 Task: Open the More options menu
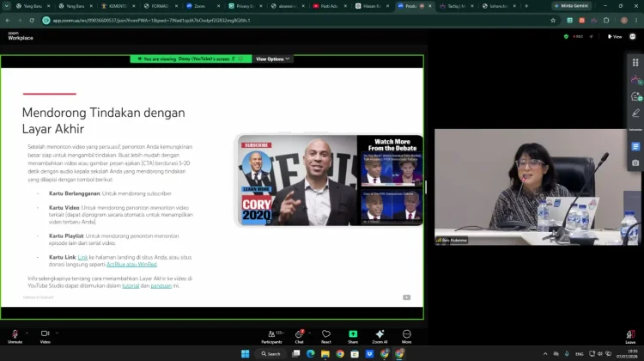point(407,336)
